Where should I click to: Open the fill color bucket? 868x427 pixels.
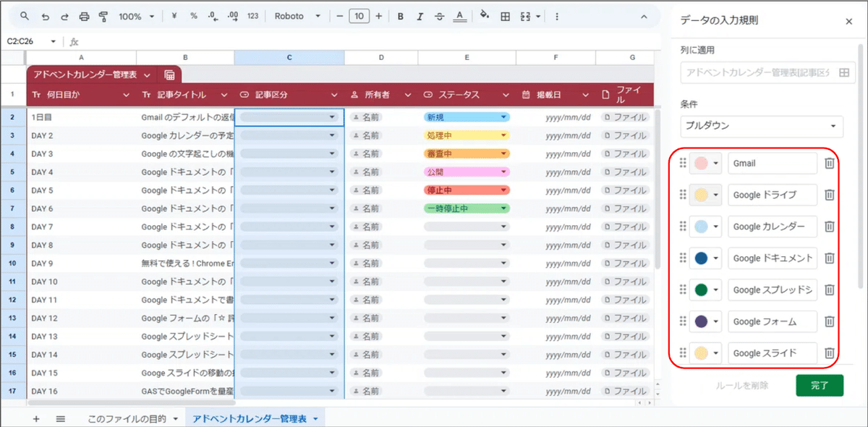485,16
